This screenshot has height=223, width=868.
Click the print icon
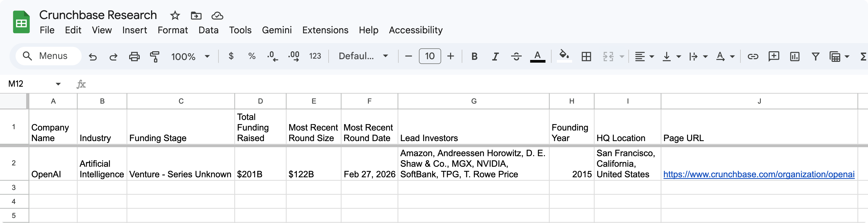134,57
